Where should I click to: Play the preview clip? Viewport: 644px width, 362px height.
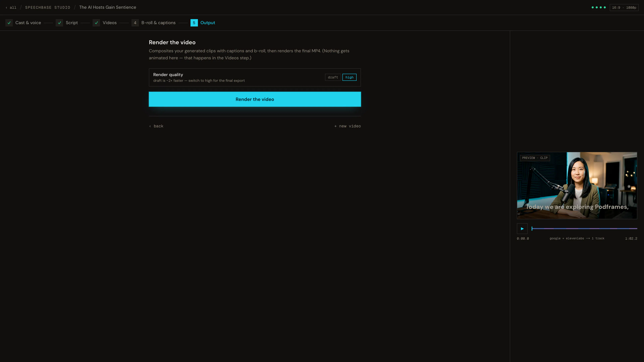[x=522, y=229]
